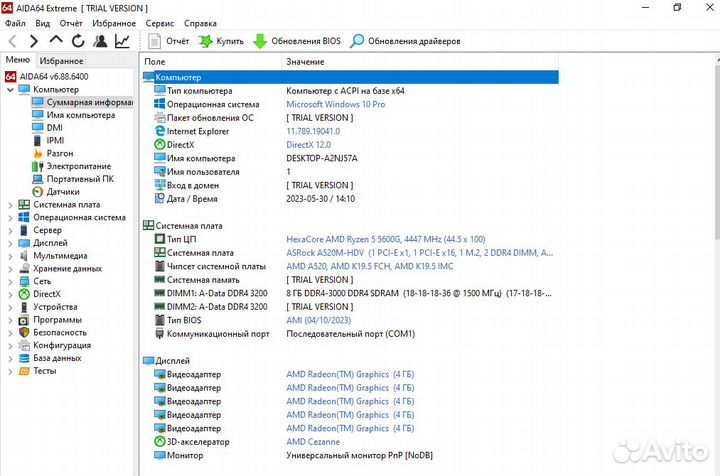The width and height of the screenshot is (720, 476).
Task: Go forward with the right arrow icon
Action: (34, 41)
